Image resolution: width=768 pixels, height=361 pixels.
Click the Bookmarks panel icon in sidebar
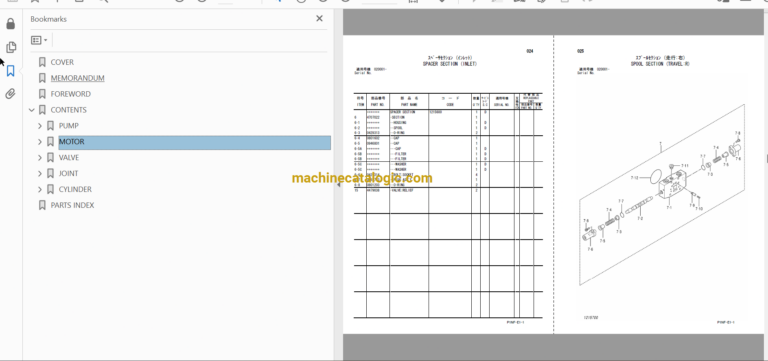coord(10,71)
